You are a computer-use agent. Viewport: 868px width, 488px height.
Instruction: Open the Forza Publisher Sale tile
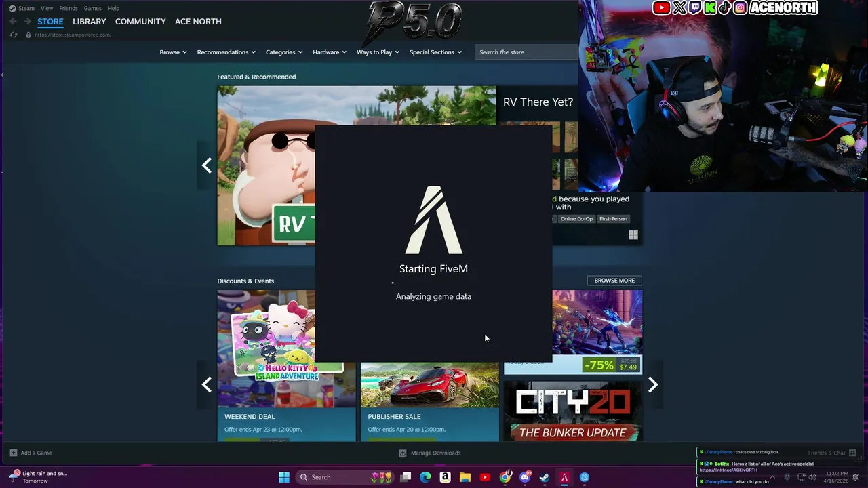pyautogui.click(x=430, y=402)
